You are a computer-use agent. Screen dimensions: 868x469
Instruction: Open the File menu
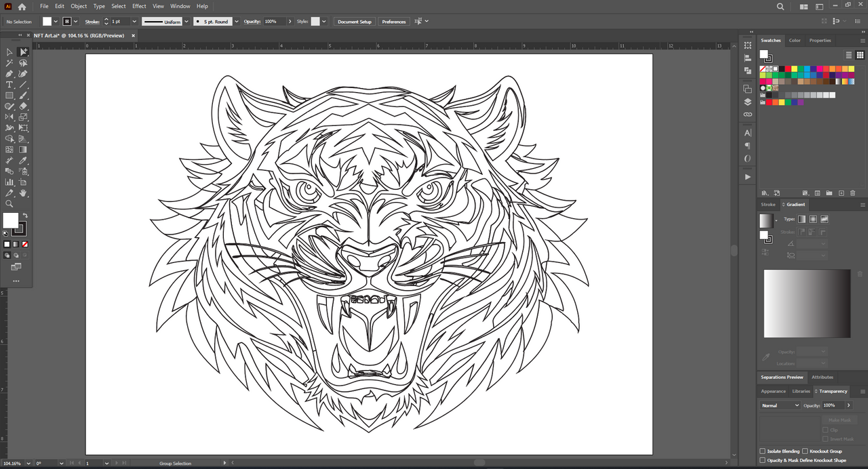point(44,6)
